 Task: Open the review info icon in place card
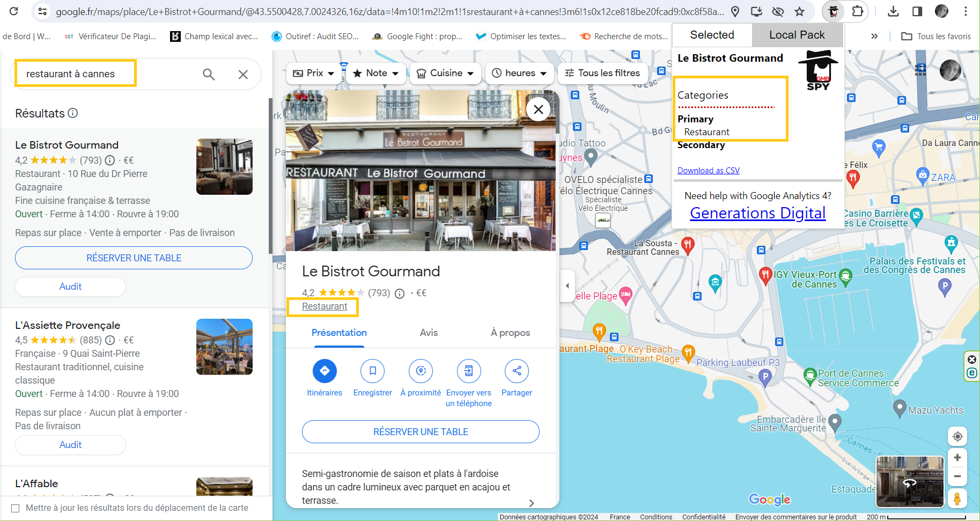[400, 293]
